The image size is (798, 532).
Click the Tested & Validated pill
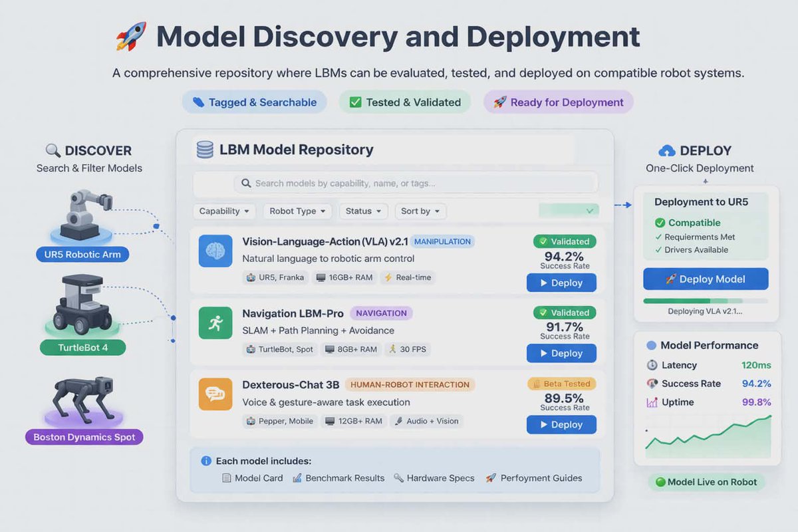pos(405,102)
